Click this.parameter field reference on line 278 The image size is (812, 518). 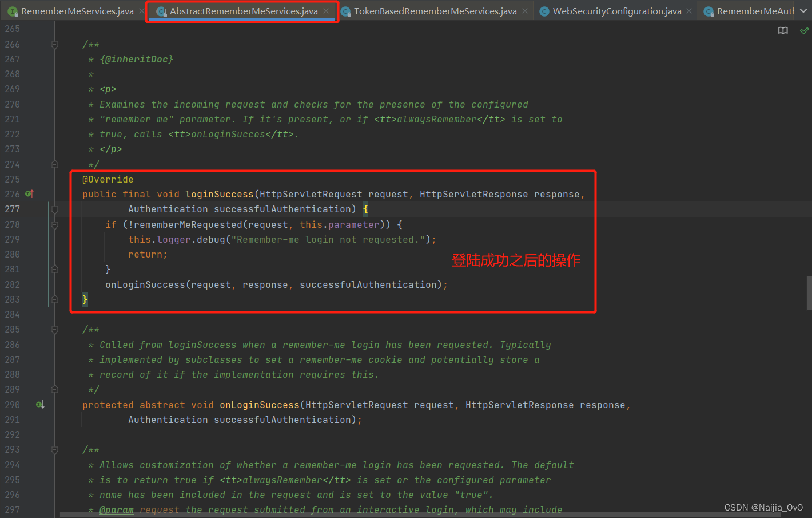(x=340, y=224)
